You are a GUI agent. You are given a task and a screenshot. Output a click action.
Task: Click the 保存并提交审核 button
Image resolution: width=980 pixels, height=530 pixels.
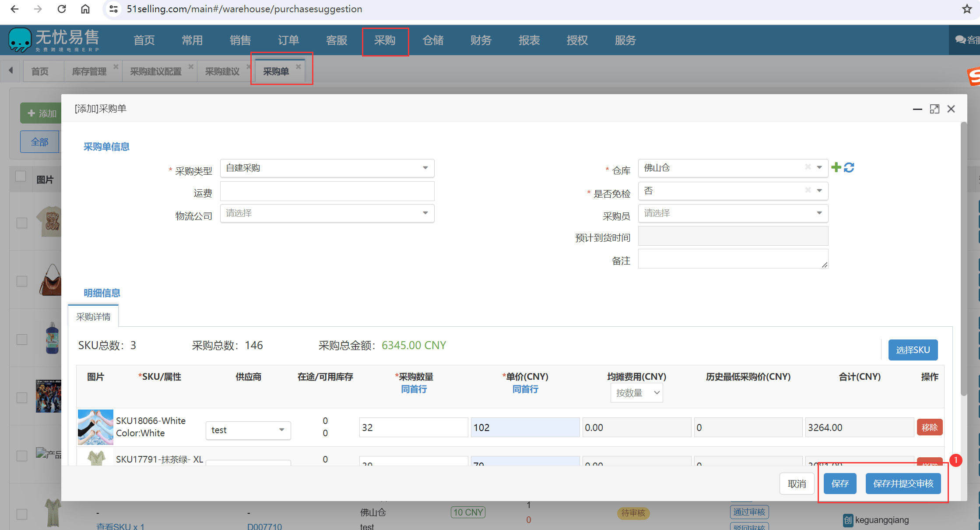903,484
